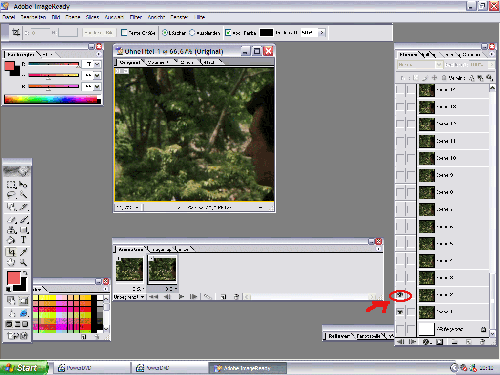
Task: Select the Magic Wand tool
Action: point(23,195)
